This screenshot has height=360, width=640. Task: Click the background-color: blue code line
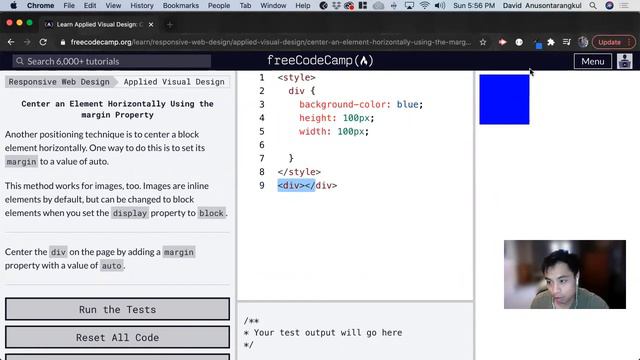tap(361, 104)
